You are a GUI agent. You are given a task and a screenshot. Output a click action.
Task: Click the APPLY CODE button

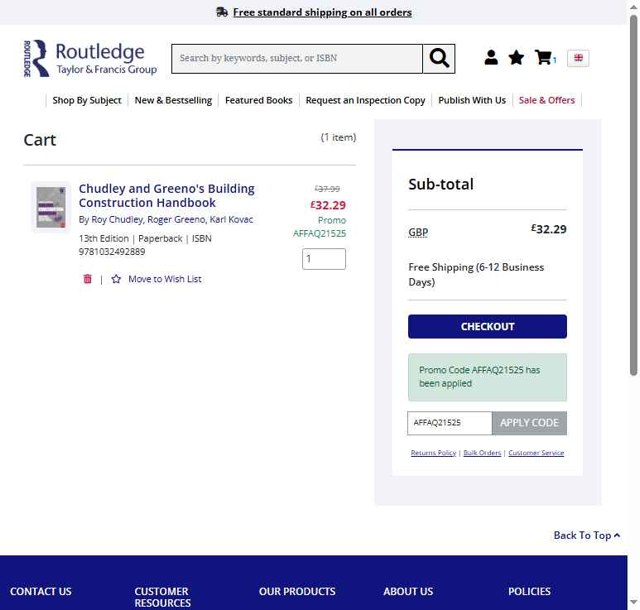tap(529, 423)
